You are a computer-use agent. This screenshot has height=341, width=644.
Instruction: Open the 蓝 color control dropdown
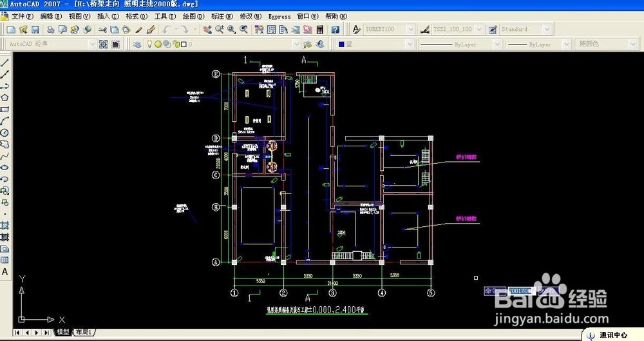pos(410,44)
